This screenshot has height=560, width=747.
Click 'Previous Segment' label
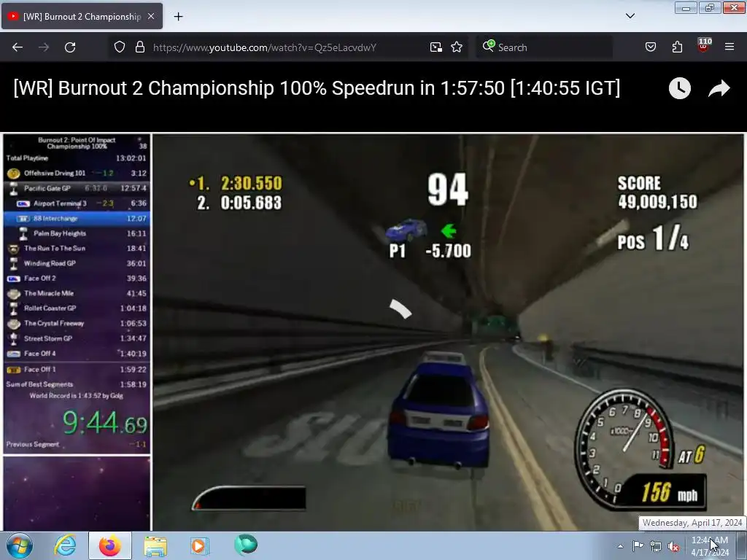tap(32, 444)
